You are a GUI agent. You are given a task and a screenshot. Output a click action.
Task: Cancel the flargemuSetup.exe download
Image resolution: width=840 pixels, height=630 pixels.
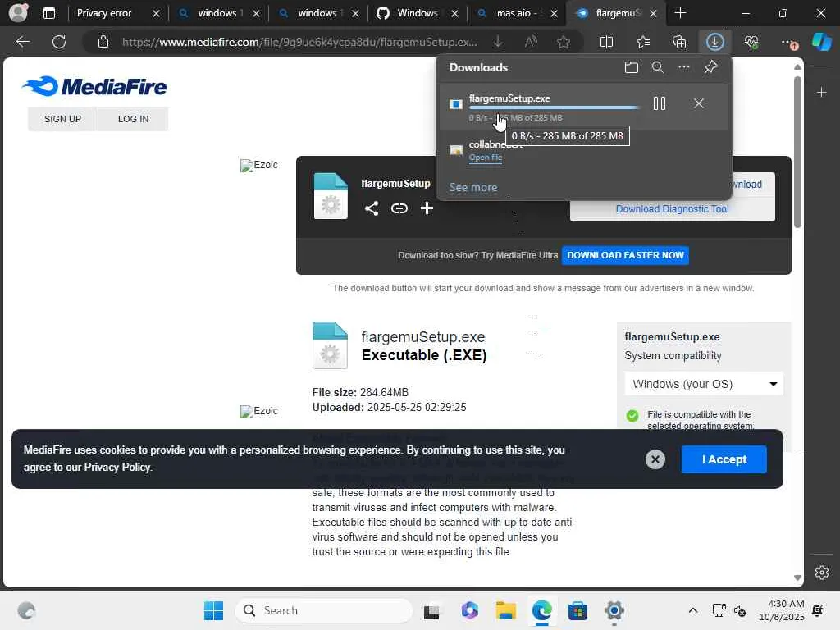point(699,103)
